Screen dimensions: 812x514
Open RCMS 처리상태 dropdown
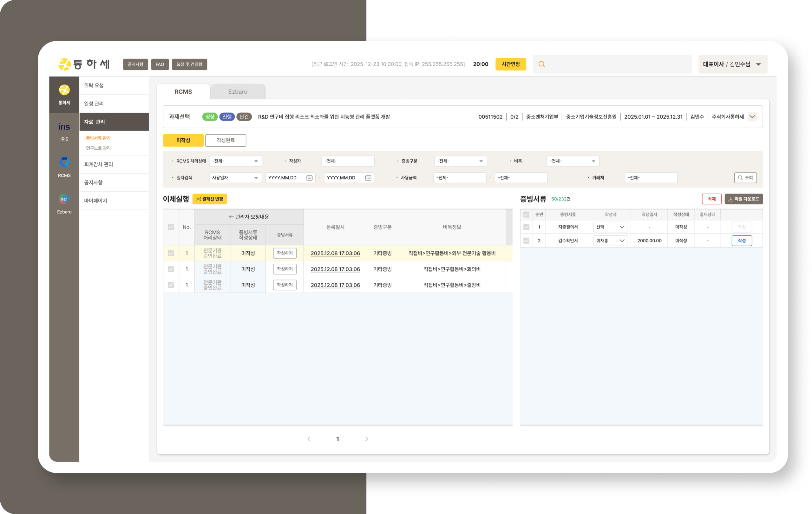(235, 161)
